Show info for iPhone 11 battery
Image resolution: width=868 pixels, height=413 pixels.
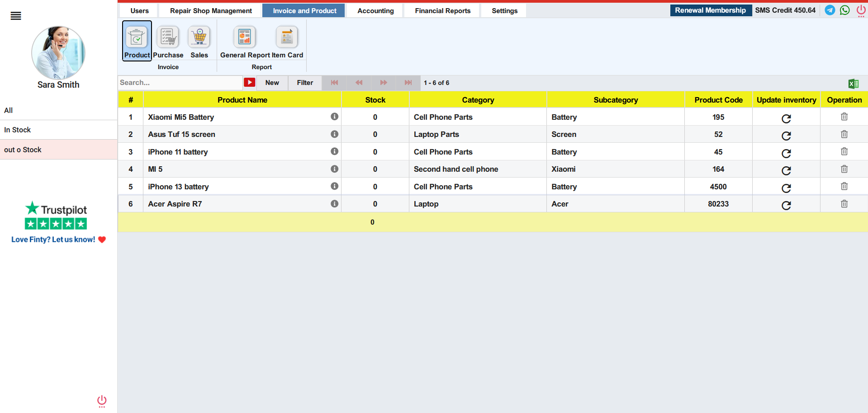pos(335,151)
